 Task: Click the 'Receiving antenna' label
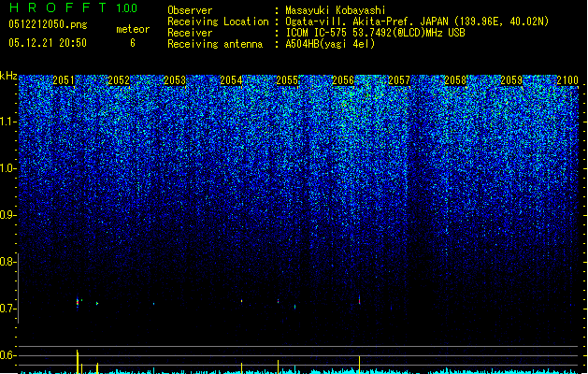[x=215, y=44]
